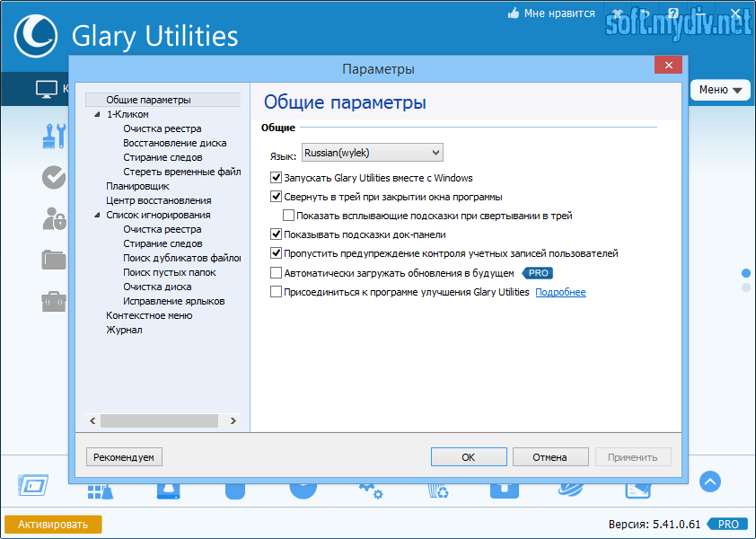Select 1-Кликом in the settings tree
This screenshot has height=539, width=756.
(x=127, y=114)
